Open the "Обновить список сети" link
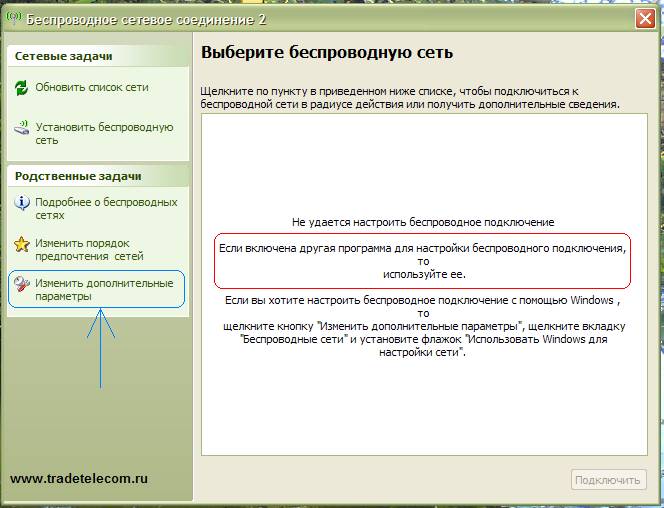 pyautogui.click(x=92, y=88)
